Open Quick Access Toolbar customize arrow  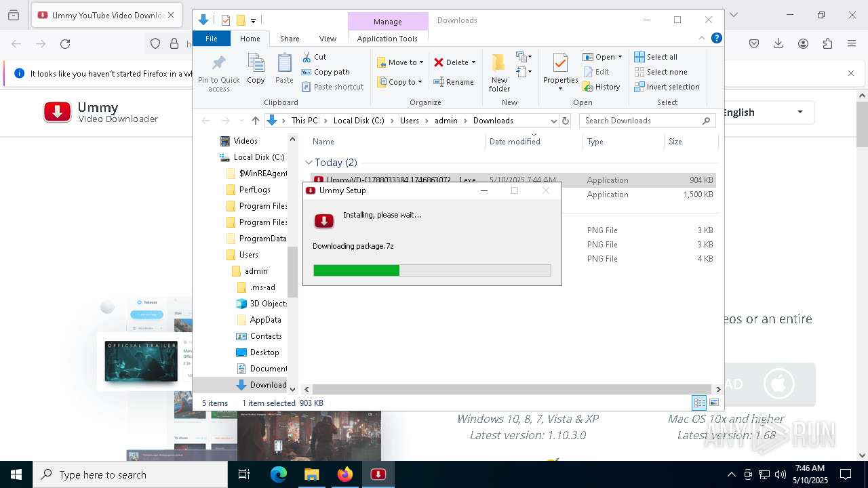point(253,20)
